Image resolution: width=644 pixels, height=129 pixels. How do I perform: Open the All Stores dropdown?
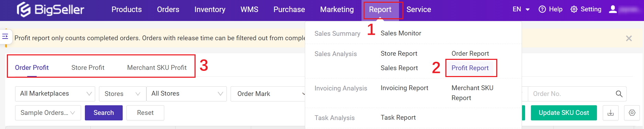[x=187, y=94]
